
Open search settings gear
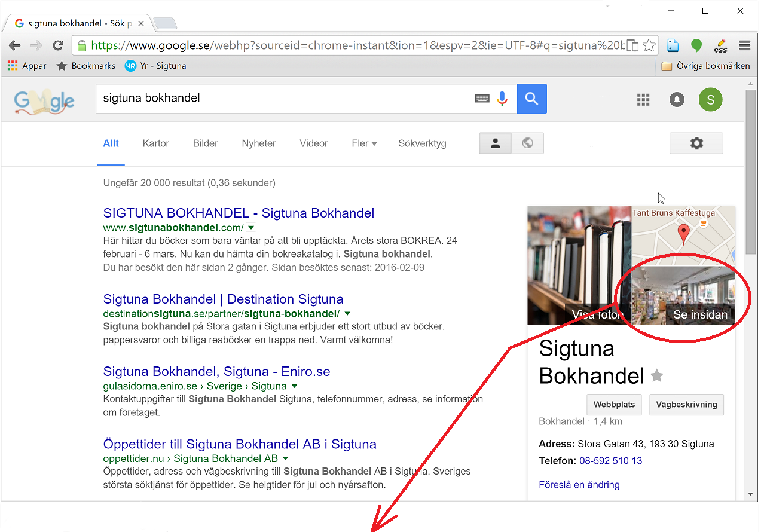[x=696, y=143]
